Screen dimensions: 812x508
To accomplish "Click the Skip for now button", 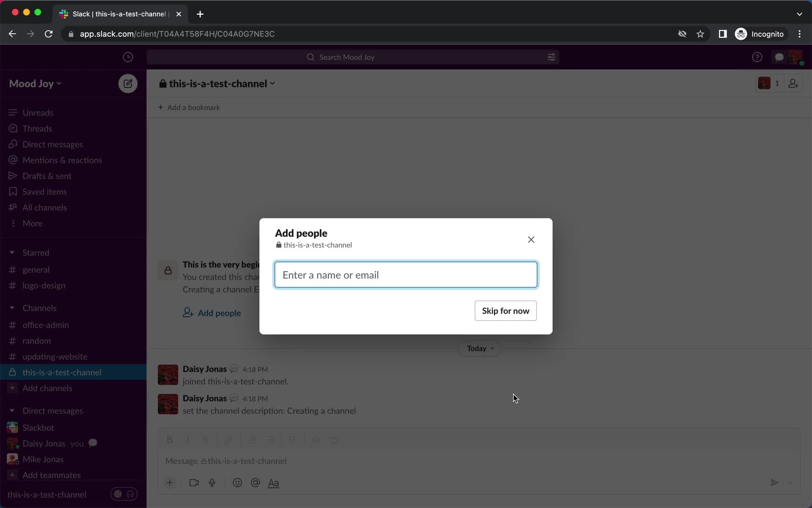I will point(505,310).
